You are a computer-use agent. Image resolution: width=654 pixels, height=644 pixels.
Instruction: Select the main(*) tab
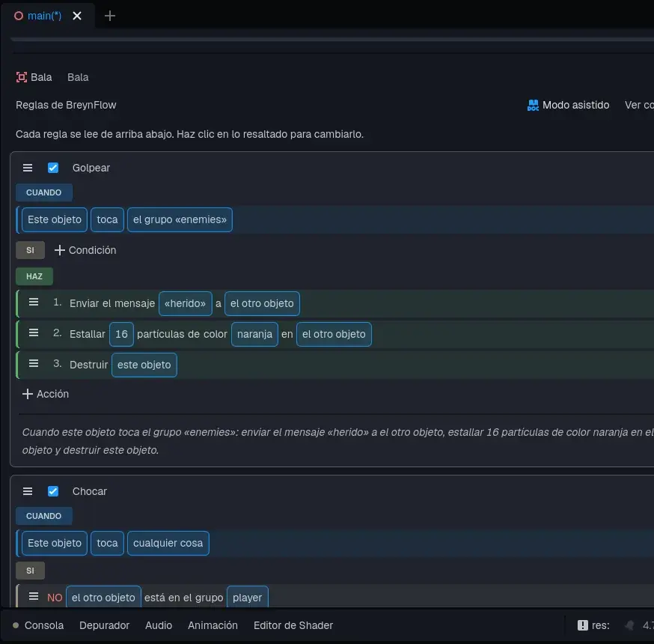click(44, 16)
